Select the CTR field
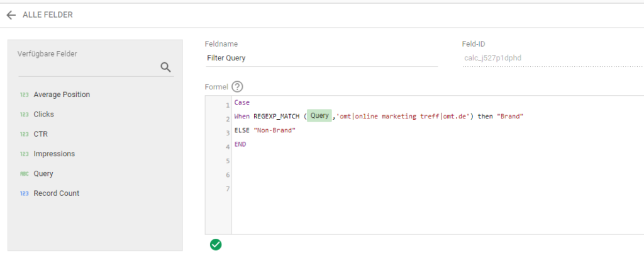The height and width of the screenshot is (269, 644). [41, 134]
